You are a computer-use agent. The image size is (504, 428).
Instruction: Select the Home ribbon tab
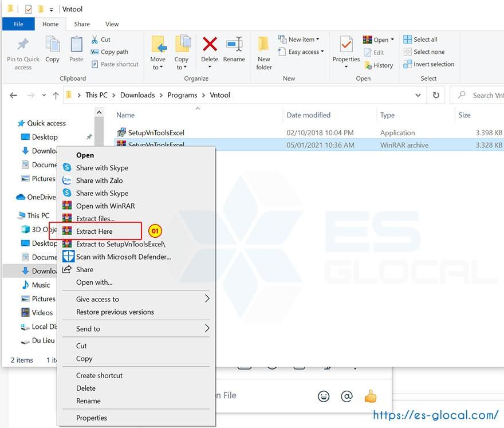click(50, 24)
